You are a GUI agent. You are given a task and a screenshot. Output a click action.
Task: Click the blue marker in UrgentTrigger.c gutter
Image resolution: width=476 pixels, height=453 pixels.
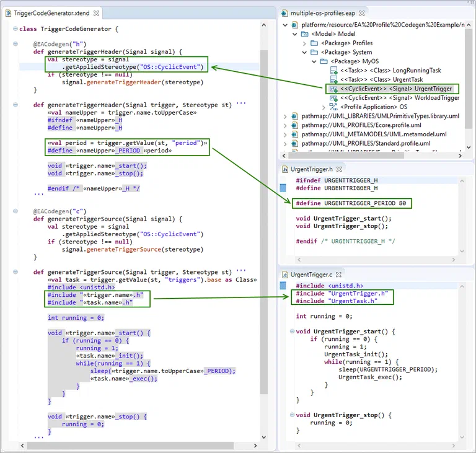click(283, 286)
